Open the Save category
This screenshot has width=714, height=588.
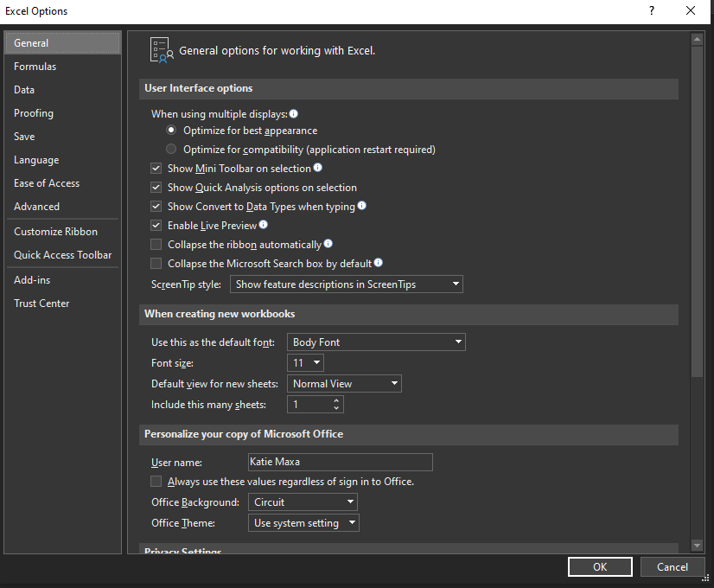(x=63, y=136)
